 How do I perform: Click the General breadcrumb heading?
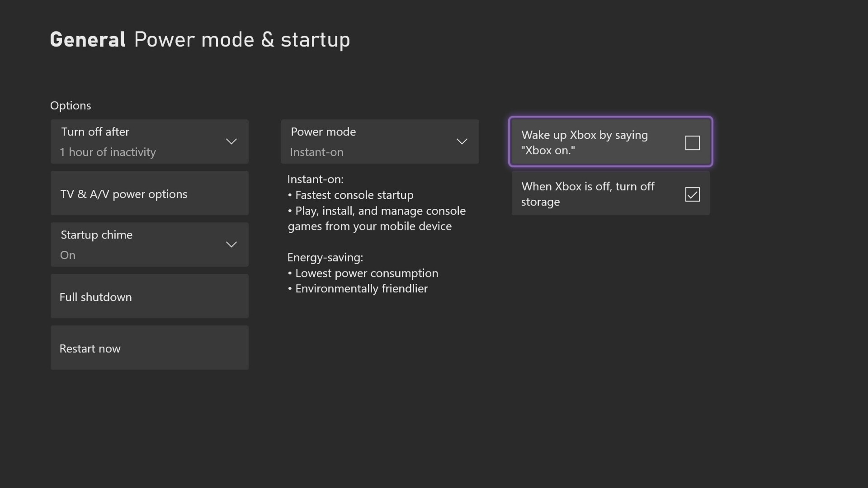click(x=87, y=39)
